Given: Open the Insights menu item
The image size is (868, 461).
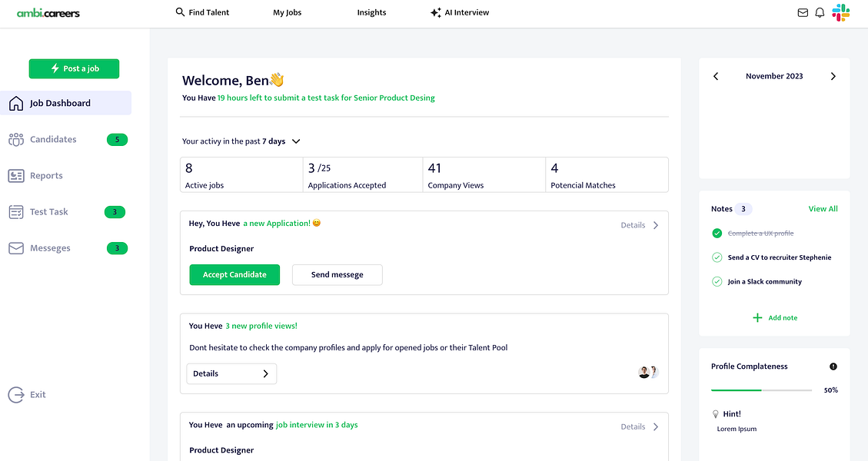Looking at the screenshot, I should (371, 12).
